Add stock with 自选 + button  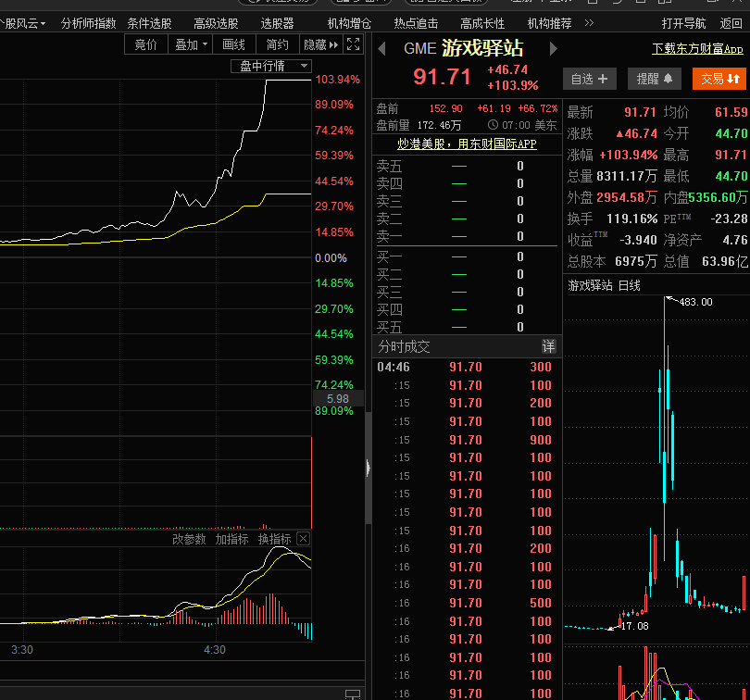point(589,79)
